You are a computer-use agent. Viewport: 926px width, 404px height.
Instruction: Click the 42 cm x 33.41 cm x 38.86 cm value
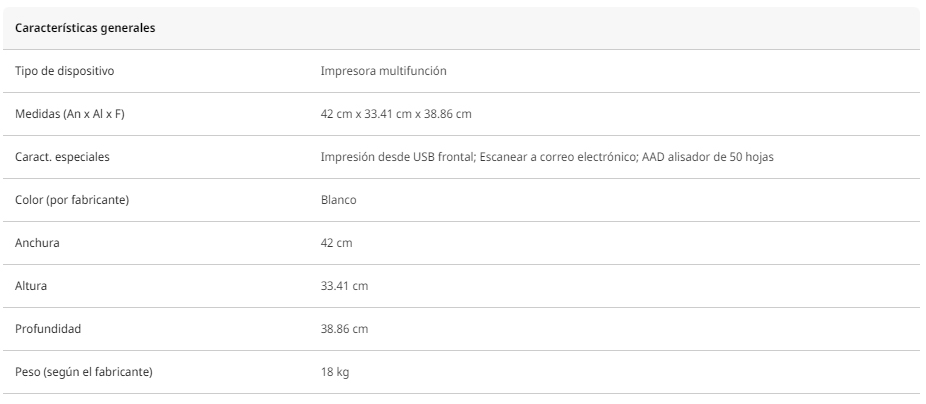click(x=396, y=114)
